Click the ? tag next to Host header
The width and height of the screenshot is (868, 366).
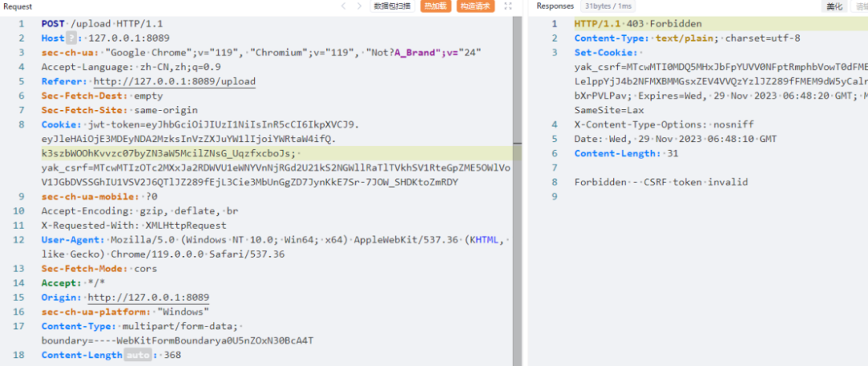(72, 39)
